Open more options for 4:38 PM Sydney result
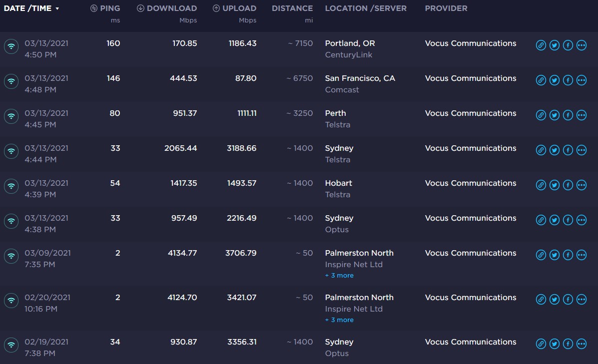598x364 pixels. pos(581,220)
